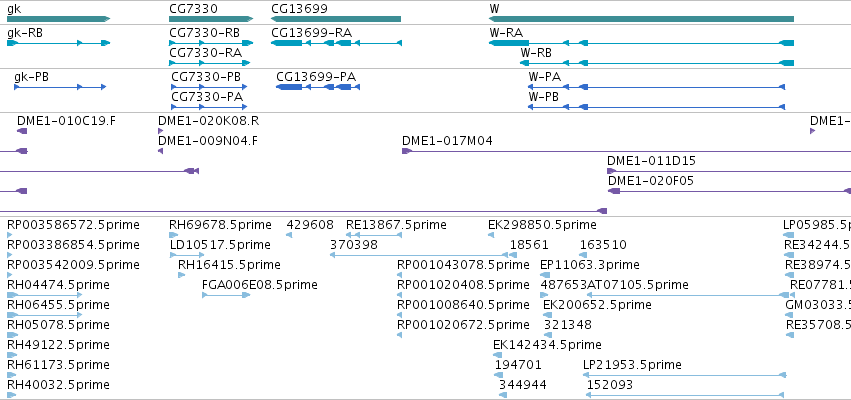This screenshot has height=400, width=851.
Task: Click the 152093 feature label
Action: tap(609, 385)
